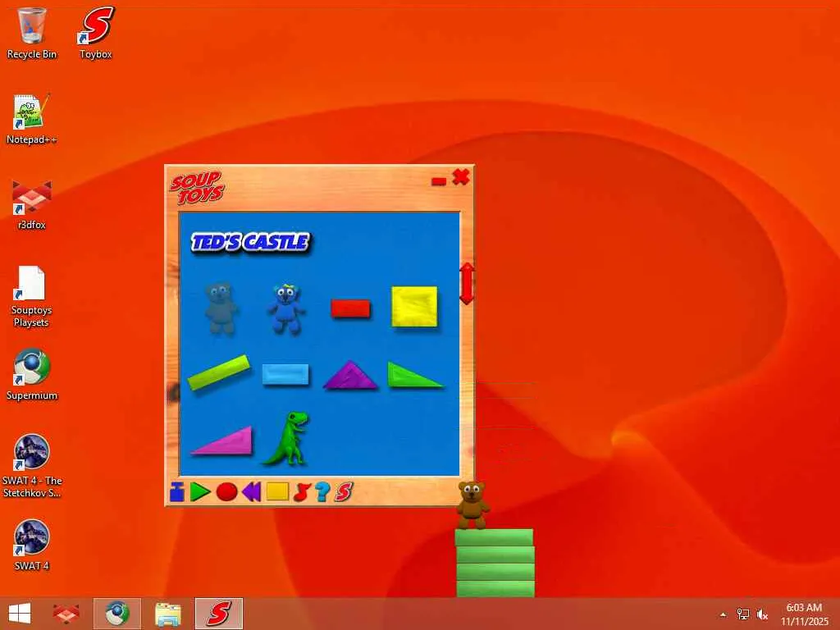Image resolution: width=840 pixels, height=630 pixels.
Task: Click the red S Souptoys icon in toolbar
Action: coord(344,492)
